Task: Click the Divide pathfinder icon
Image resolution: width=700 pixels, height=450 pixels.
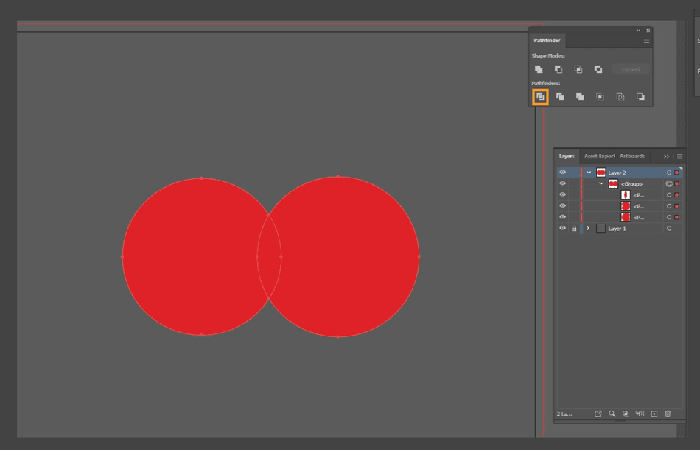Action: pos(540,96)
